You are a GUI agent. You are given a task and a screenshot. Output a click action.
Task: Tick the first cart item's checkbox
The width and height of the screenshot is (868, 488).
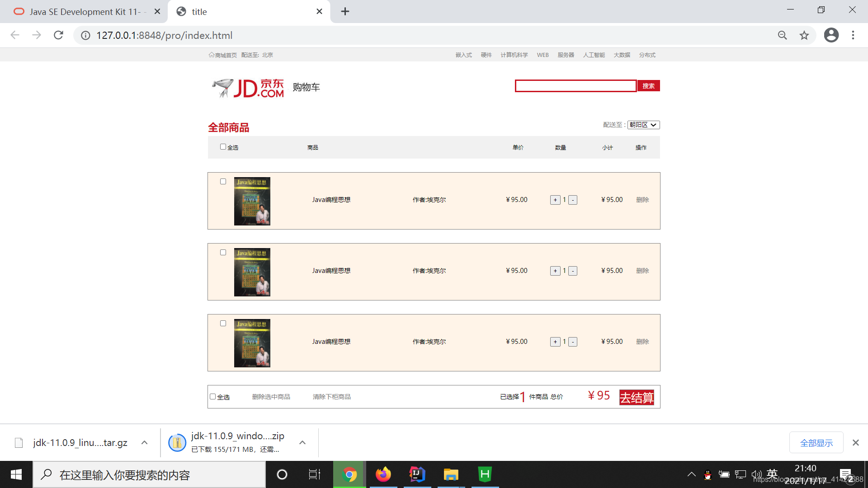tap(223, 182)
